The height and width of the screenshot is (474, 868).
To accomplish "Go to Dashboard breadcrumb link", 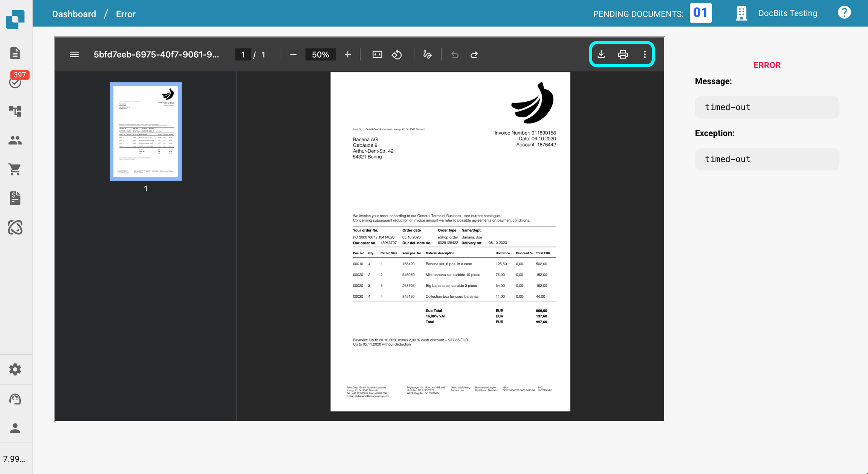I will pyautogui.click(x=74, y=14).
